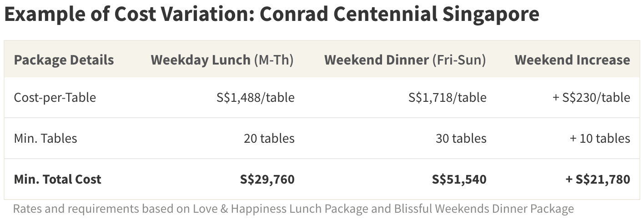
Task: Click the Weekend Dinner (Fri-Sun) header
Action: tap(405, 60)
